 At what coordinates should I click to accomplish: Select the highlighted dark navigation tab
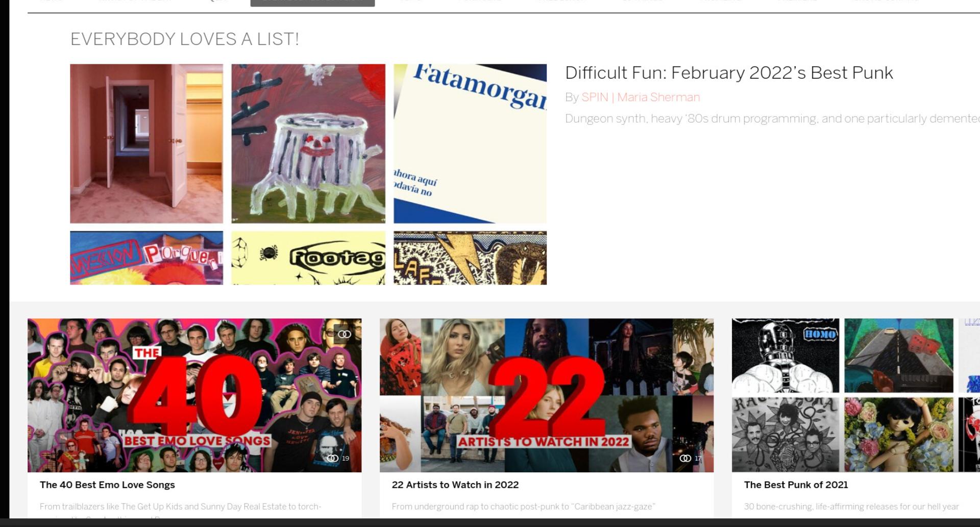[312, 3]
